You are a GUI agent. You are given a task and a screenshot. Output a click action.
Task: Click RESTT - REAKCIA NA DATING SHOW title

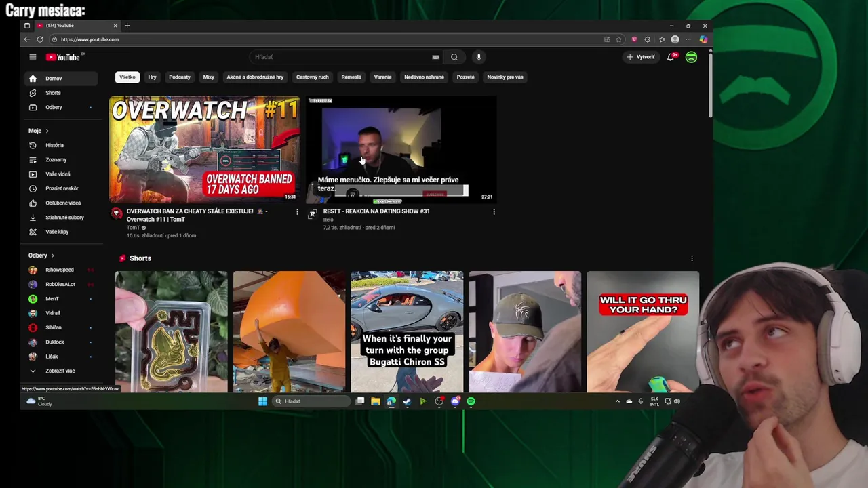click(x=376, y=211)
